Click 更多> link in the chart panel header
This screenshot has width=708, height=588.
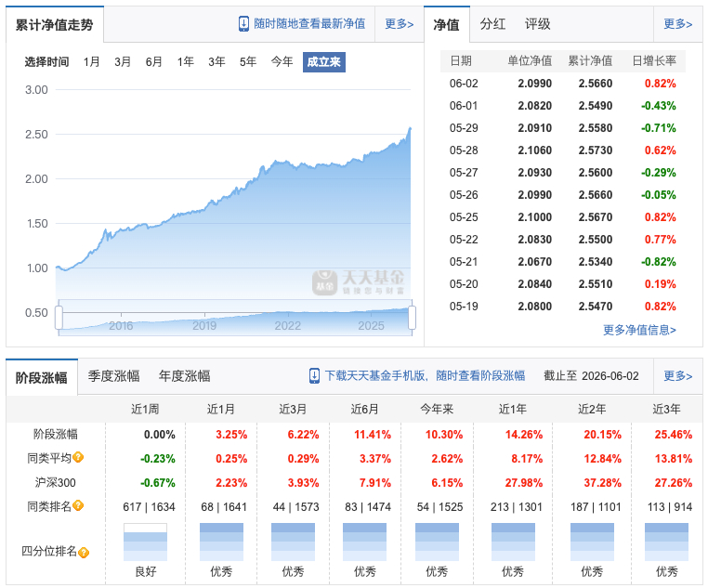coord(400,24)
